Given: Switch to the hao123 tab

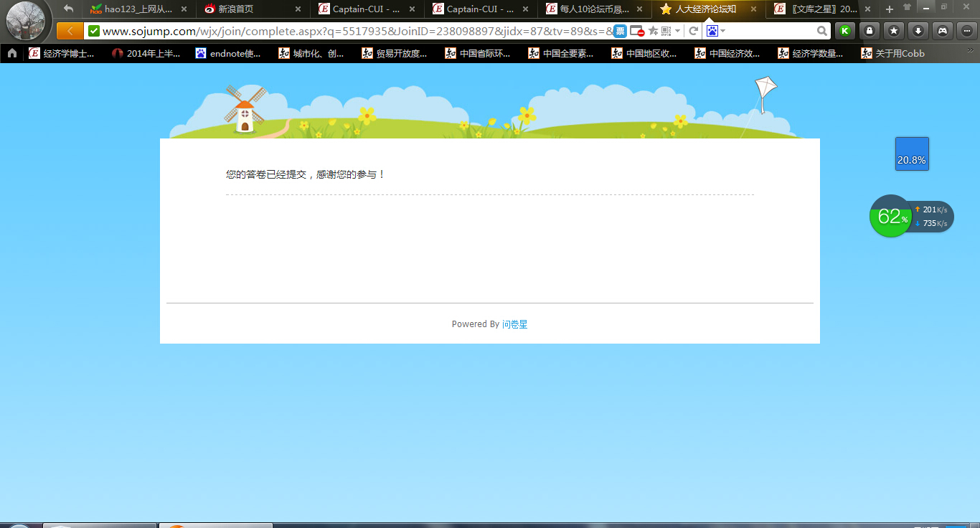Looking at the screenshot, I should pyautogui.click(x=138, y=9).
